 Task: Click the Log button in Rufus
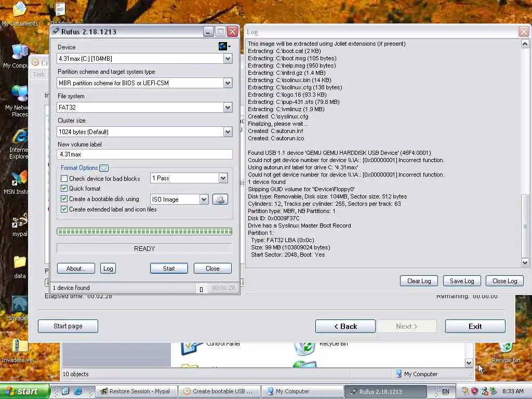coord(108,269)
